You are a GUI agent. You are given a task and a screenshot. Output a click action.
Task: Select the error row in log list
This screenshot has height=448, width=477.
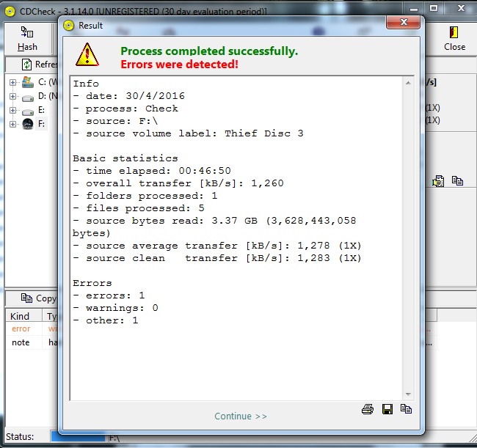[21, 329]
